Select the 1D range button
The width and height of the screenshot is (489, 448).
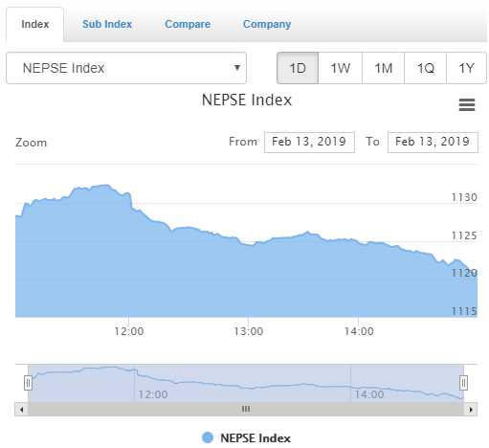click(298, 68)
